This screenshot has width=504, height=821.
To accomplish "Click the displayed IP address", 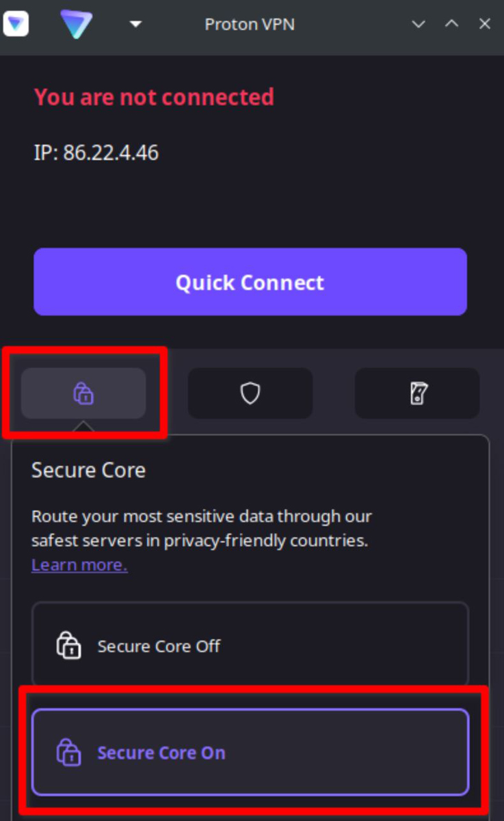I will 96,153.
